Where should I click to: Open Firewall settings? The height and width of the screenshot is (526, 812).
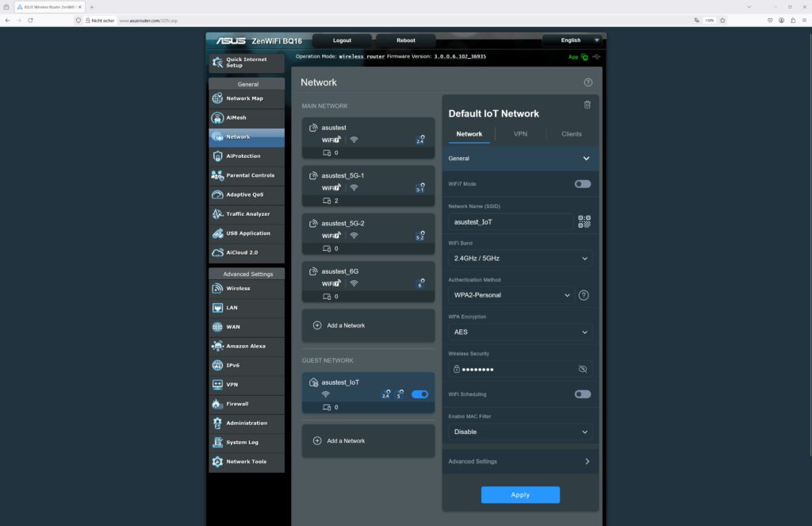pos(247,404)
